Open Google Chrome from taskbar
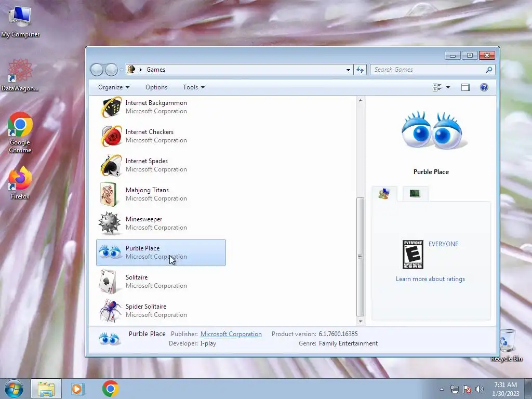Viewport: 532px width, 399px height. pyautogui.click(x=110, y=389)
